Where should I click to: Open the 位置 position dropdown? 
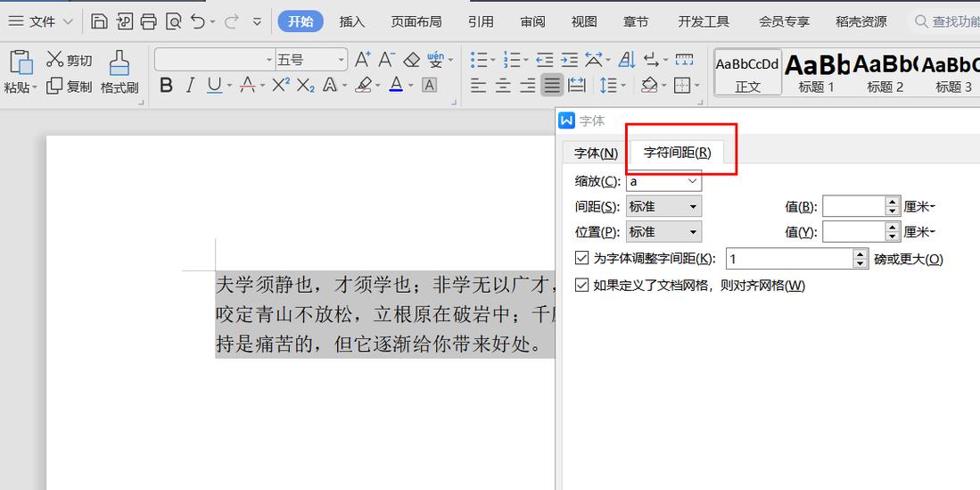click(x=692, y=231)
